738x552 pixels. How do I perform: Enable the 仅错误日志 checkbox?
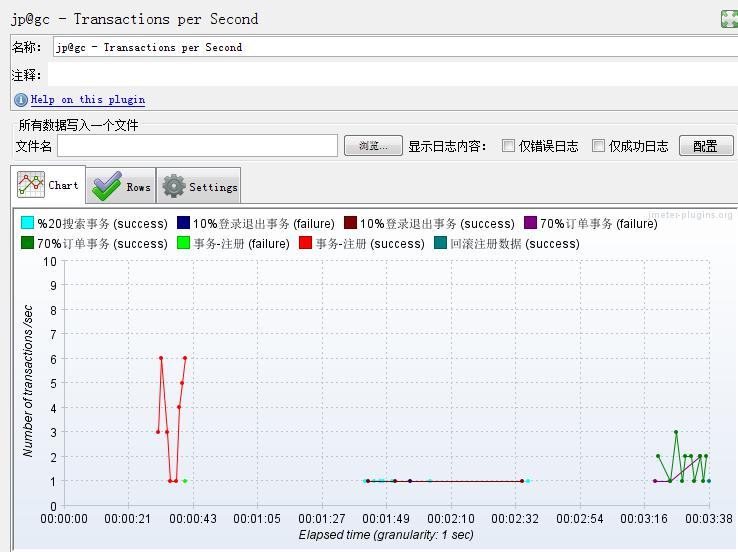(509, 146)
